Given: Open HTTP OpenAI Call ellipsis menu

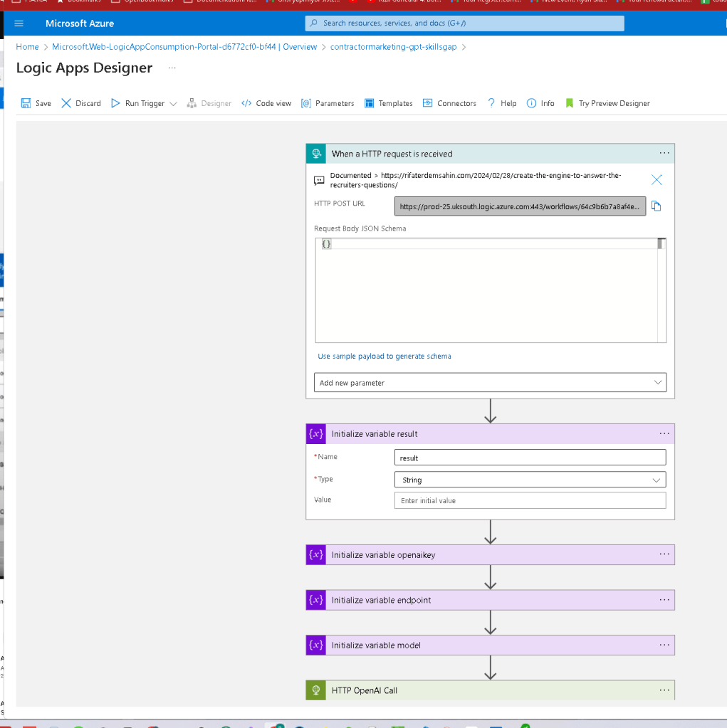Looking at the screenshot, I should pos(664,690).
